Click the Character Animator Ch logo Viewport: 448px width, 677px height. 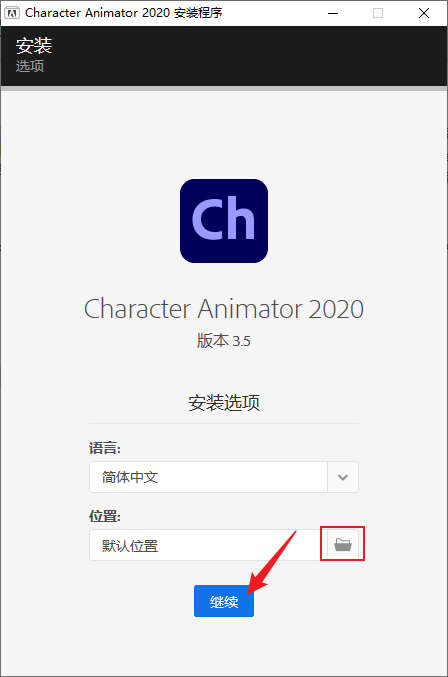click(x=224, y=221)
